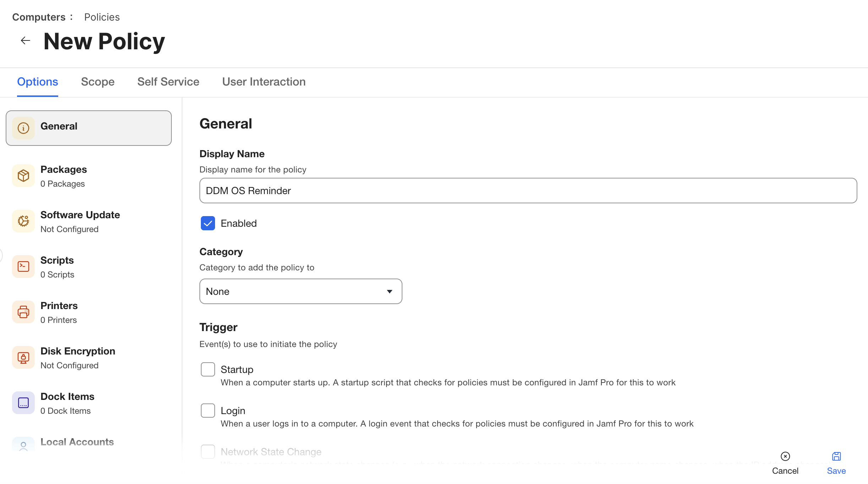The width and height of the screenshot is (868, 484).
Task: Open the Scripts payload section
Action: 89,267
